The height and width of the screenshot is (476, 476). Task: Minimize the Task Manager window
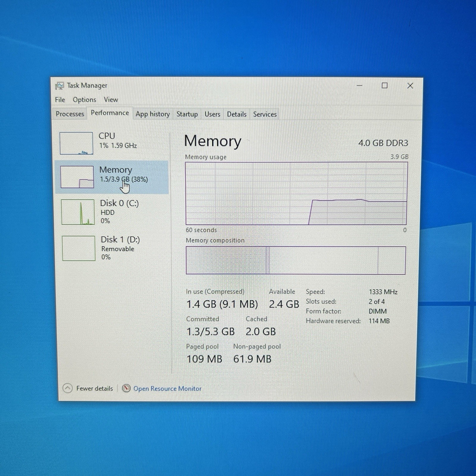359,86
